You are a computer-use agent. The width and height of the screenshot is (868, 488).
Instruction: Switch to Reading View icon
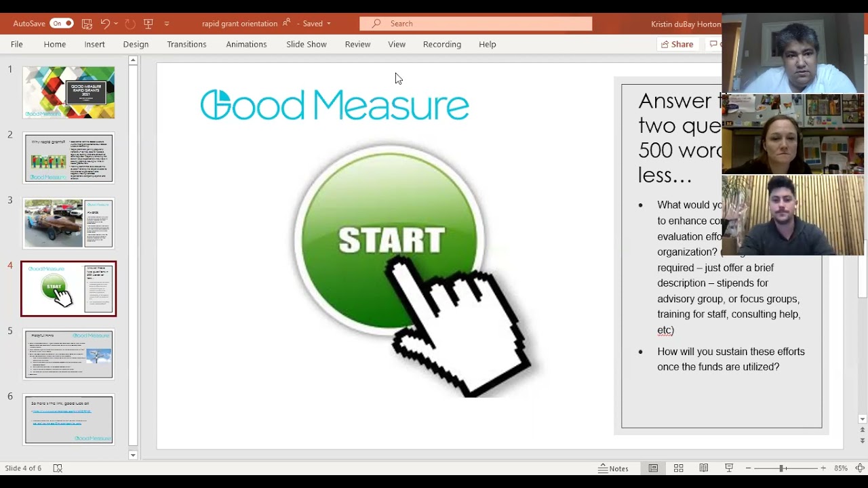(x=704, y=468)
